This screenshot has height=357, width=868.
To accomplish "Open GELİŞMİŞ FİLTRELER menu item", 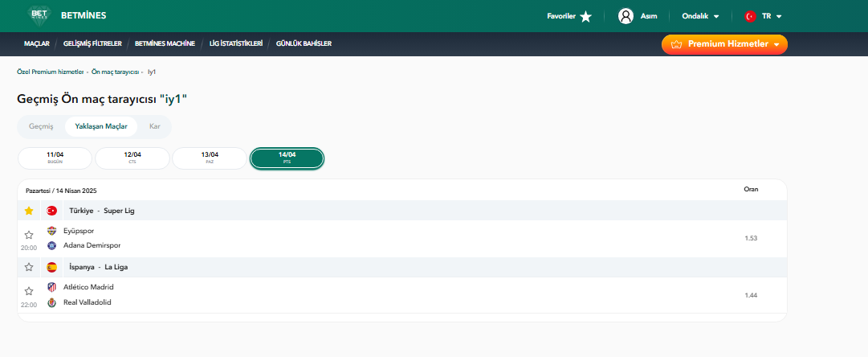I will tap(92, 43).
